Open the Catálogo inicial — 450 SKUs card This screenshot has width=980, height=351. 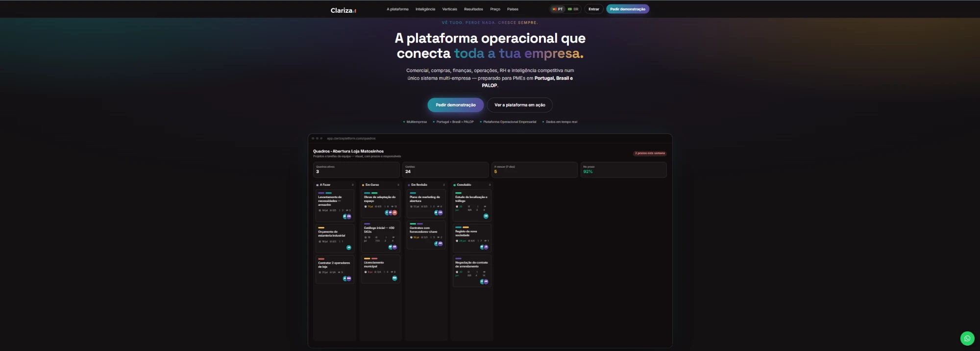pos(380,236)
